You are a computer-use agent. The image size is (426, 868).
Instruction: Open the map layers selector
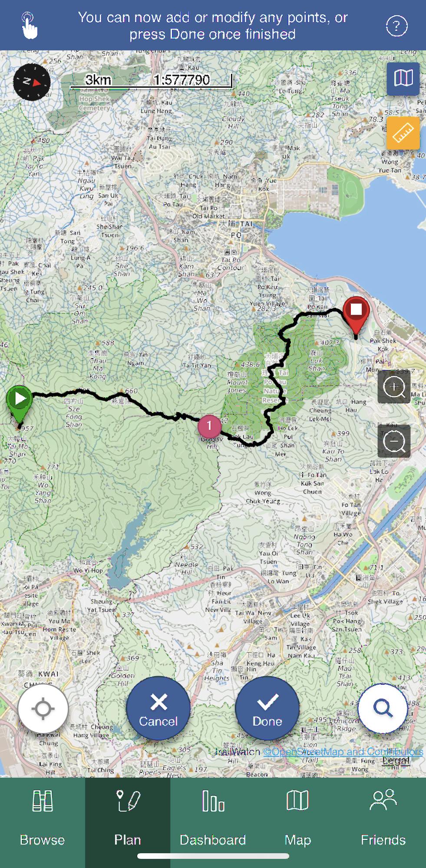[x=403, y=79]
